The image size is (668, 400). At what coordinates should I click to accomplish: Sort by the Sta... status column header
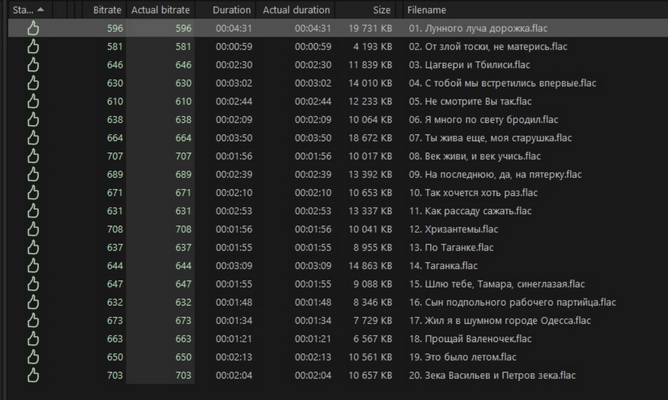click(x=23, y=10)
